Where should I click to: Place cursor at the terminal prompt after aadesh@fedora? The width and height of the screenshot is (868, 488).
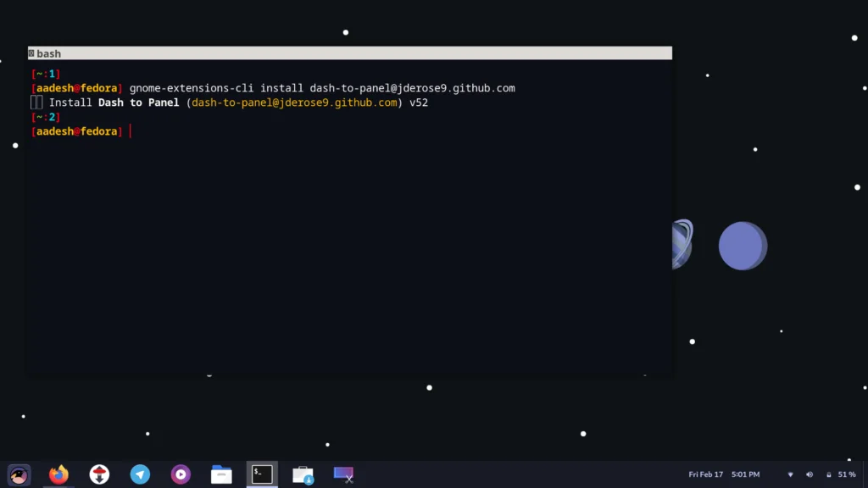pyautogui.click(x=130, y=131)
